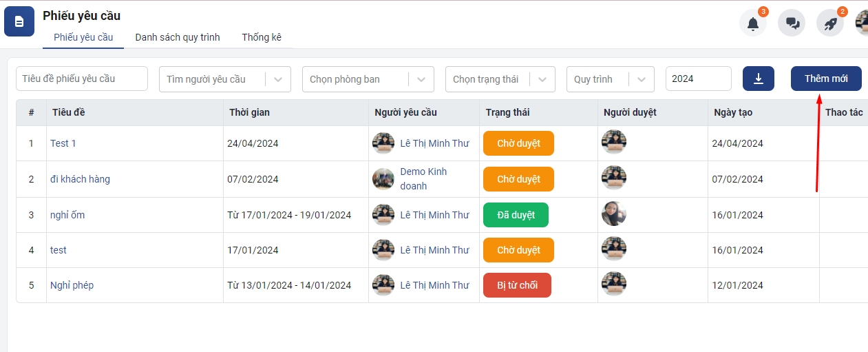868x352 pixels.
Task: Click the 2024 year input field
Action: (x=698, y=79)
